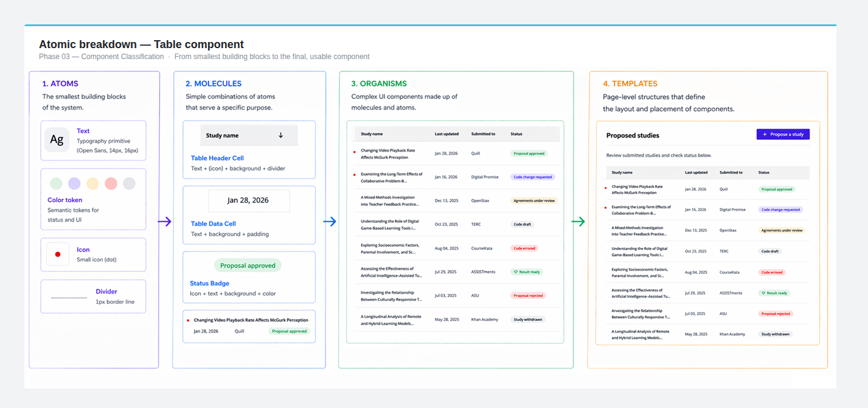This screenshot has height=408, width=868.
Task: Click the '4. TEMPLATES' heading
Action: (630, 83)
